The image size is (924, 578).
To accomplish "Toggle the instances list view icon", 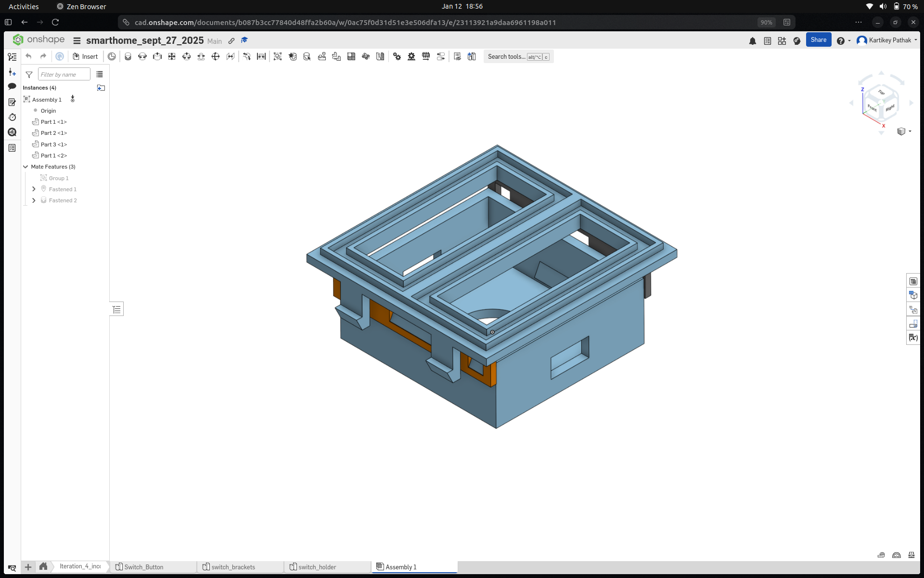I will [100, 74].
